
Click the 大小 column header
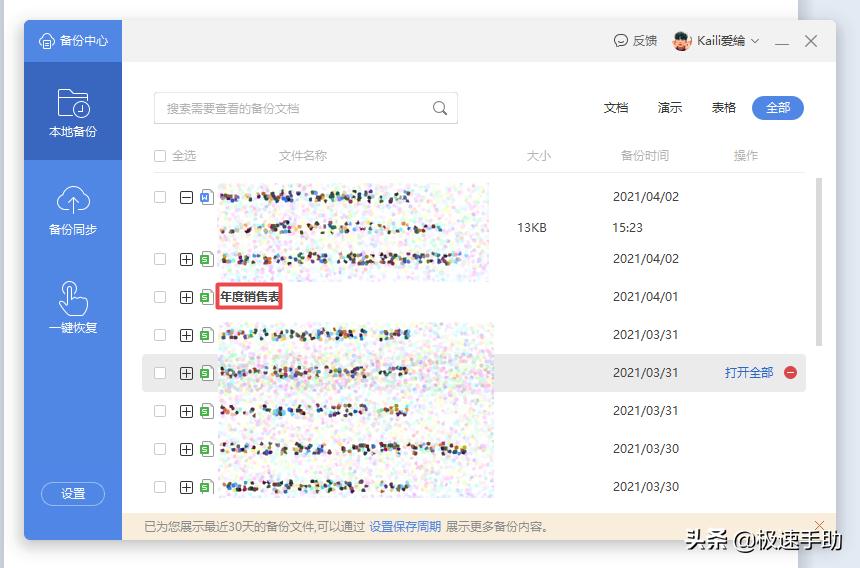[x=539, y=156]
